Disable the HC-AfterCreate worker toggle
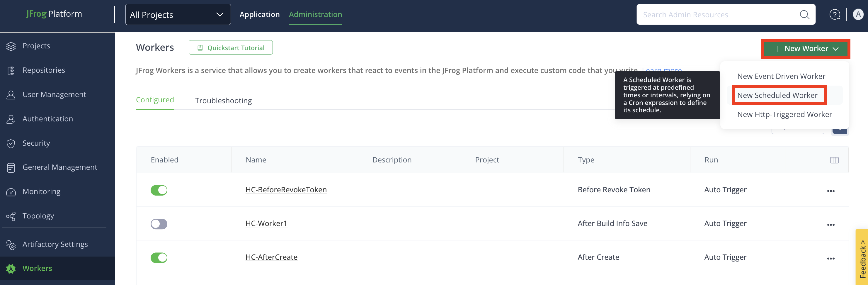 pos(159,258)
